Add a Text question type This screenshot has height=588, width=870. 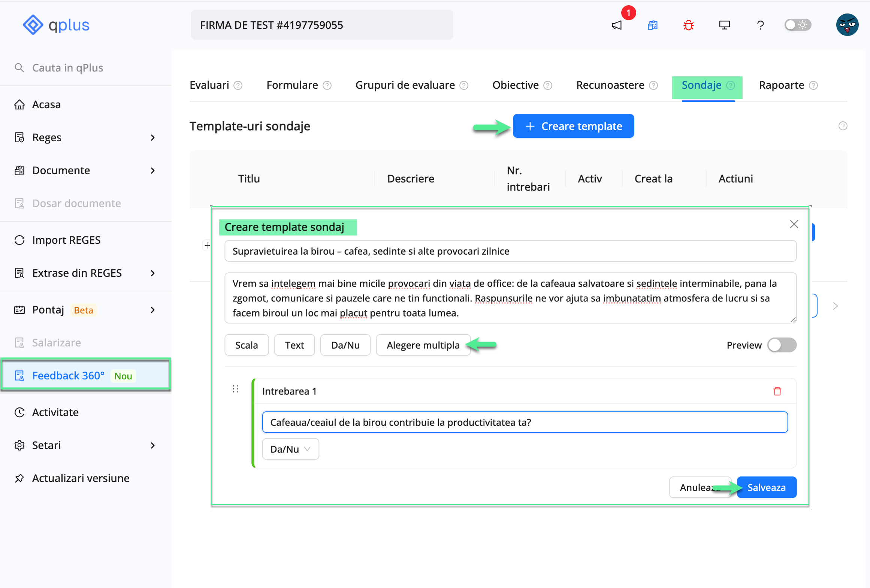(294, 345)
